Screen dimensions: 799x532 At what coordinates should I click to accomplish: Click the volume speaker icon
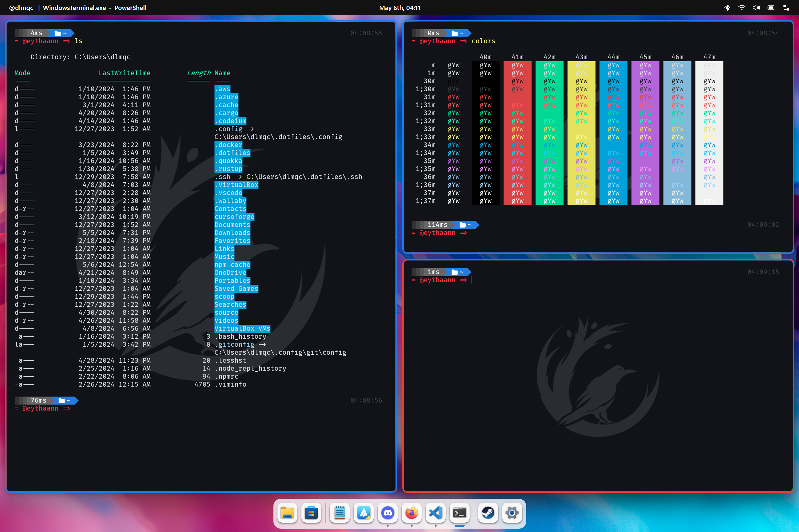click(756, 7)
